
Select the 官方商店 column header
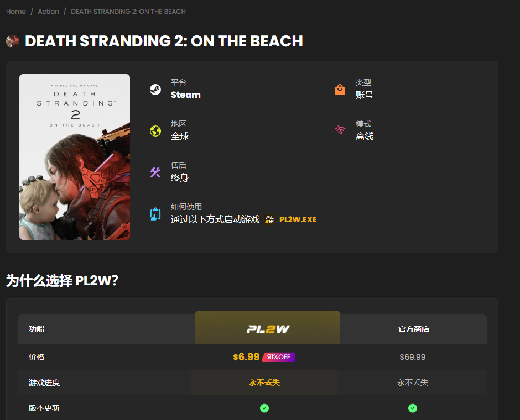[x=413, y=329]
